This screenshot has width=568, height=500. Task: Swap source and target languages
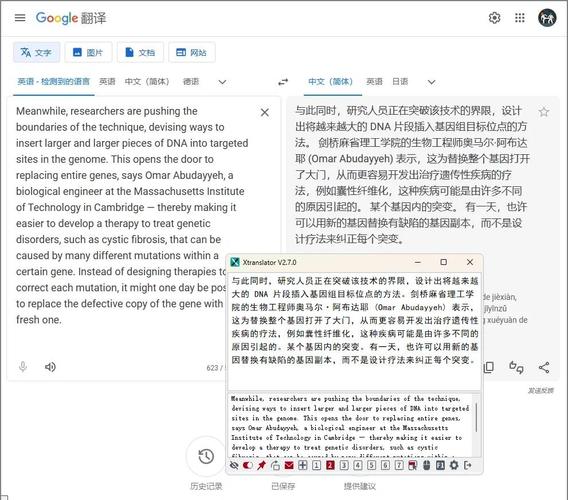(283, 82)
